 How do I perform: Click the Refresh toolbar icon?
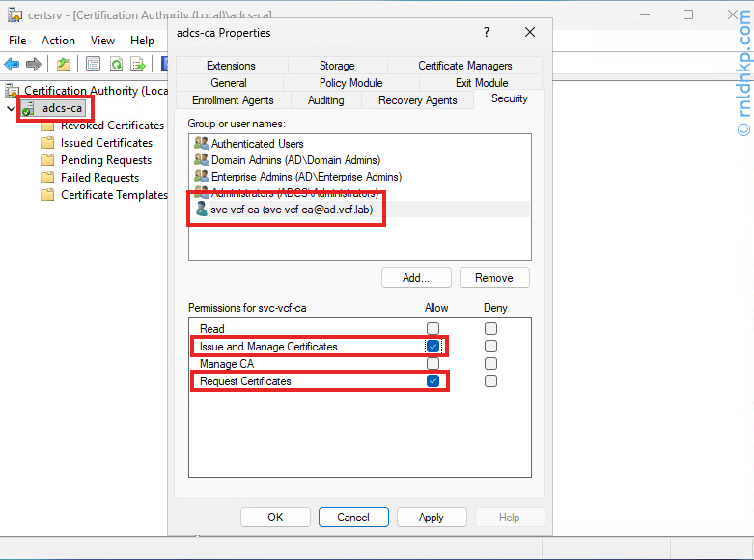point(116,65)
